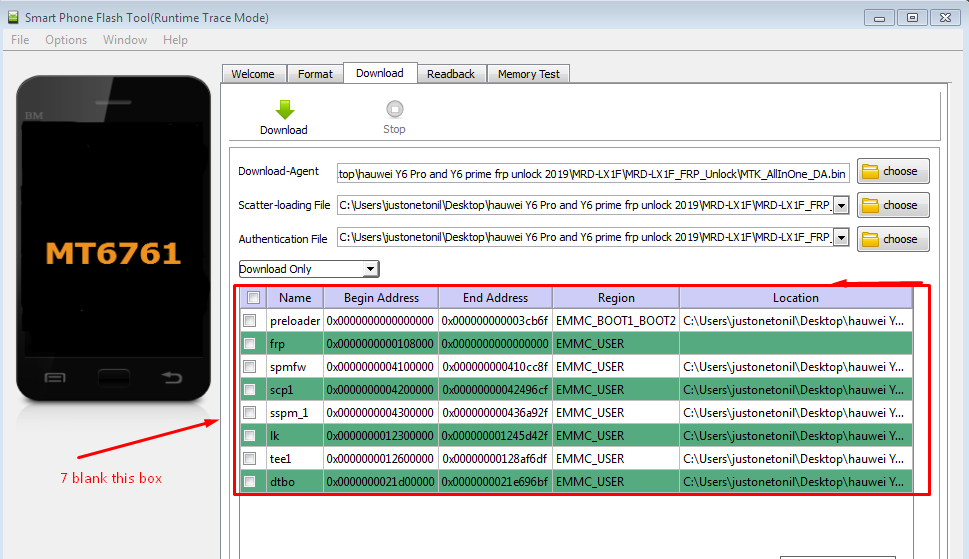The height and width of the screenshot is (559, 969).
Task: Select the frp name cell
Action: 295,343
